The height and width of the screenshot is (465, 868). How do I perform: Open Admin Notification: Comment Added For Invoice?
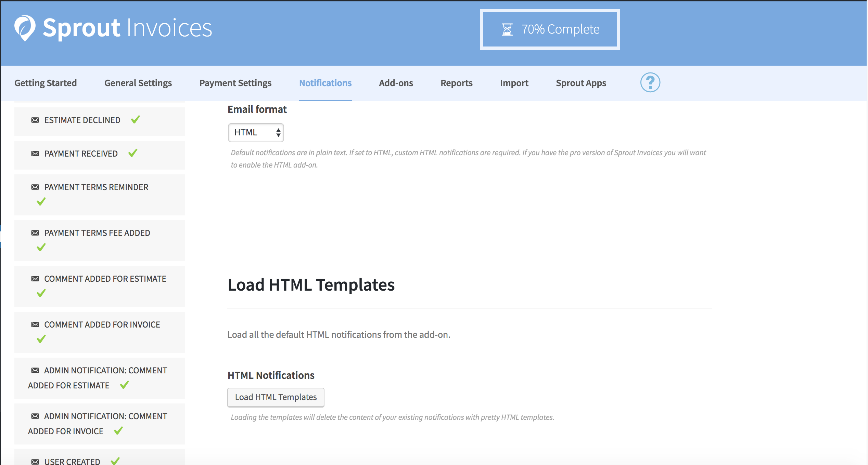point(105,416)
